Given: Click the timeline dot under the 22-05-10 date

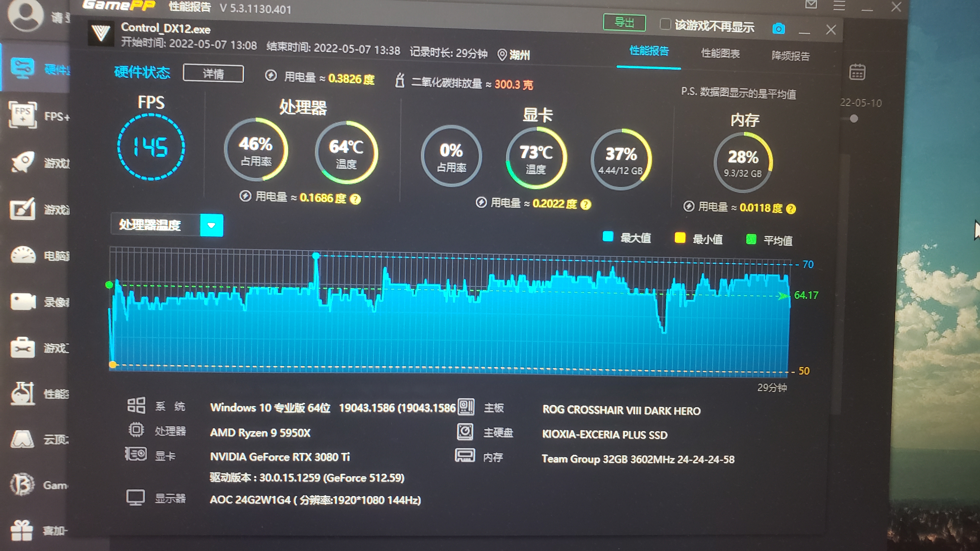Looking at the screenshot, I should 854,119.
